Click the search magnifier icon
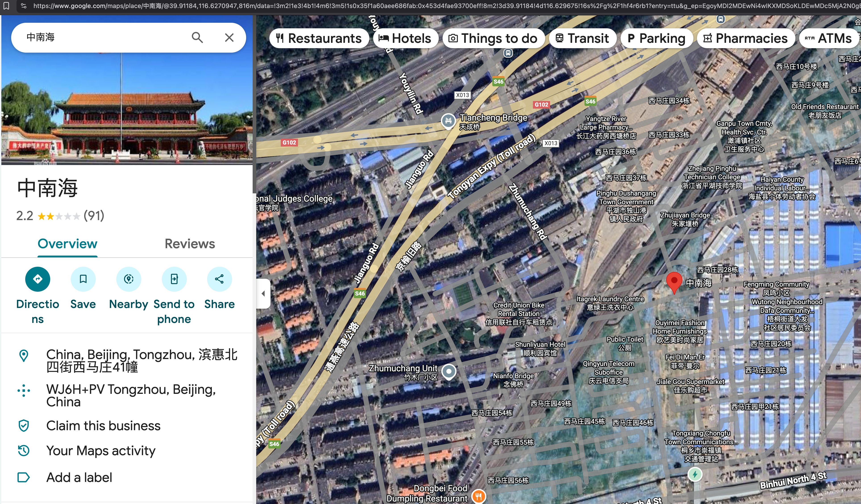861x504 pixels. click(x=197, y=37)
